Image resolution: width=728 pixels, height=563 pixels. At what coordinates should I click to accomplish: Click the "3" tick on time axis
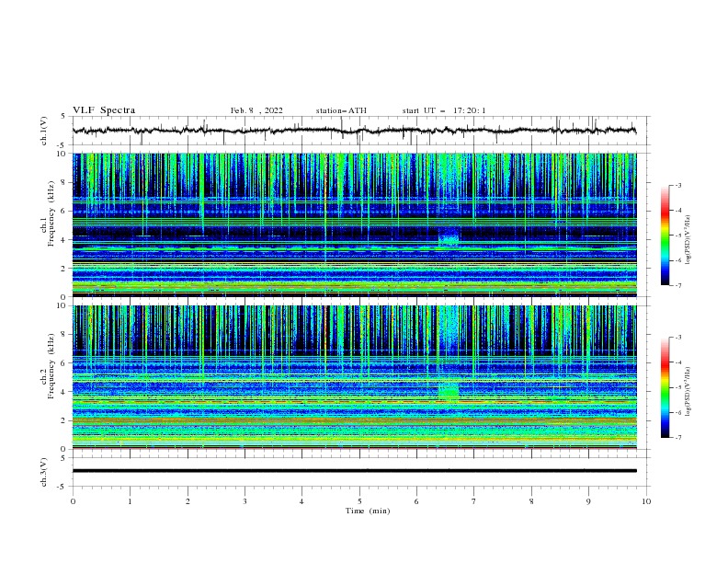coord(245,501)
